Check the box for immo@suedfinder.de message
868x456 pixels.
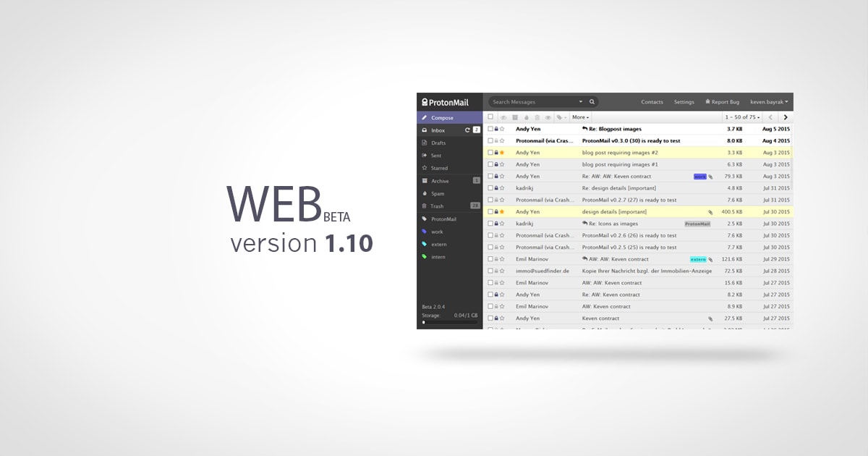pos(490,271)
